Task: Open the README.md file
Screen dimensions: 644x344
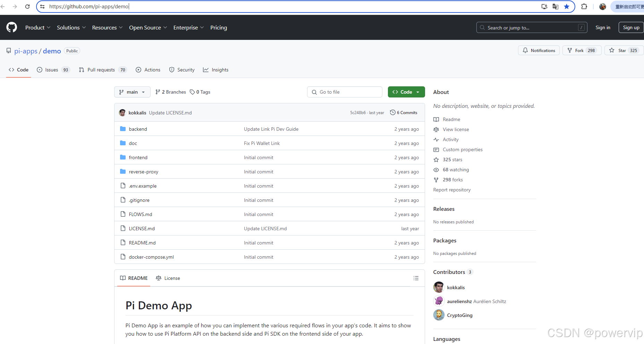Action: [142, 243]
